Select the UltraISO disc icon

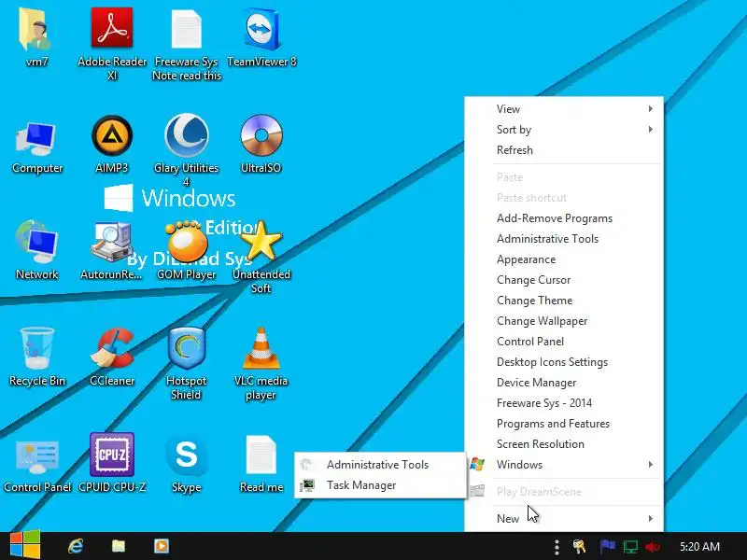coord(261,135)
